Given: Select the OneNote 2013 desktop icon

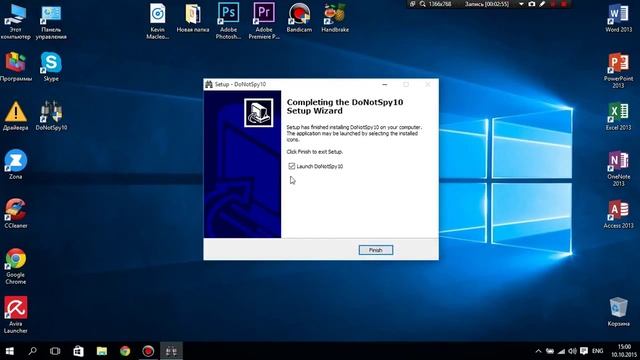Looking at the screenshot, I should pos(618,168).
